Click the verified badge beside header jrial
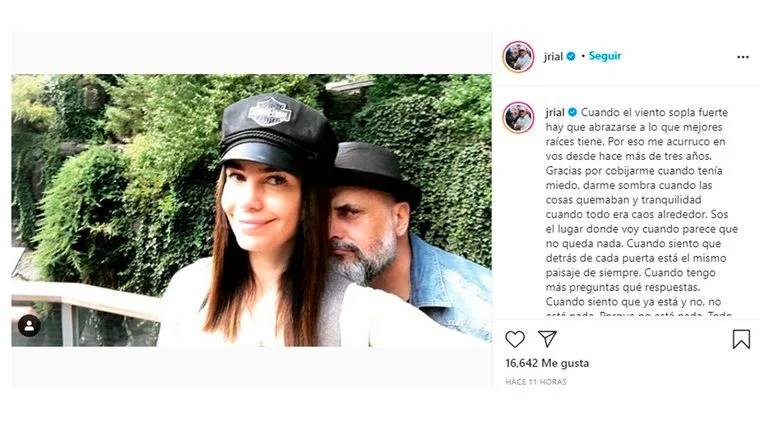768x432 pixels. (571, 56)
